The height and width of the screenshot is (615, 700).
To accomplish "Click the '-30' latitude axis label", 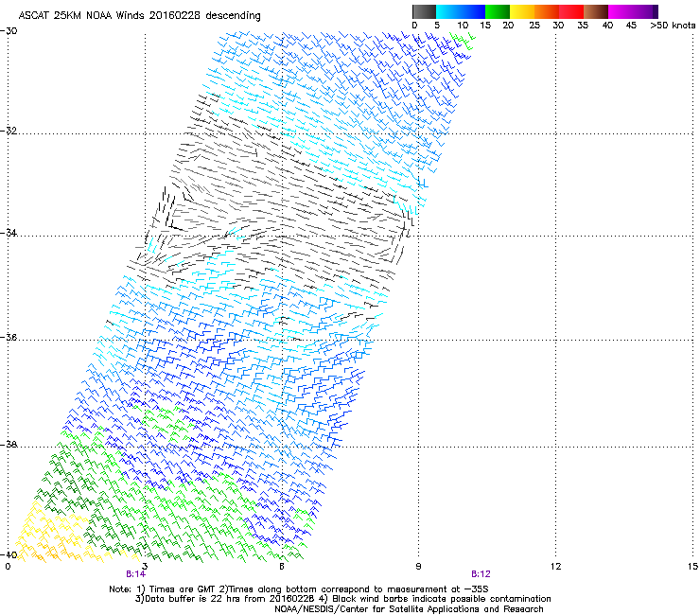I will point(9,31).
